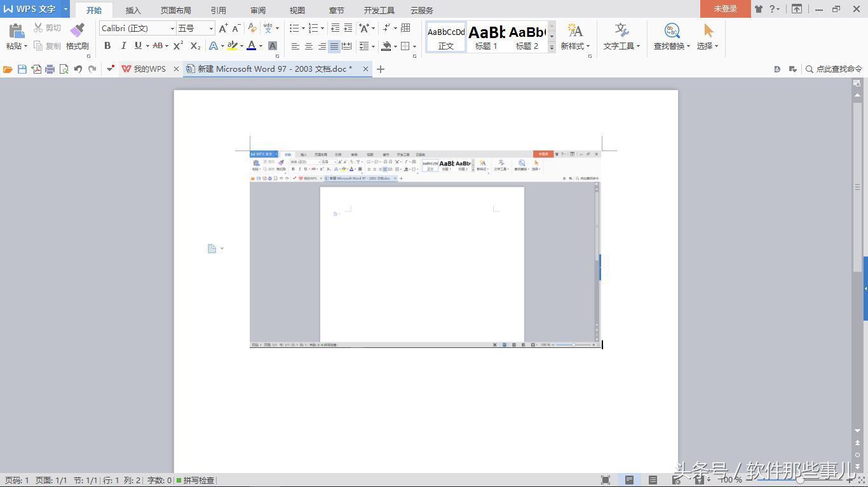The width and height of the screenshot is (868, 487).
Task: Click the command search box (点此查找命令)
Action: (834, 69)
